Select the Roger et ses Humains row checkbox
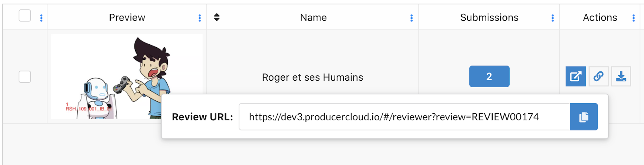Viewport: 644px width, 165px height. click(x=25, y=77)
